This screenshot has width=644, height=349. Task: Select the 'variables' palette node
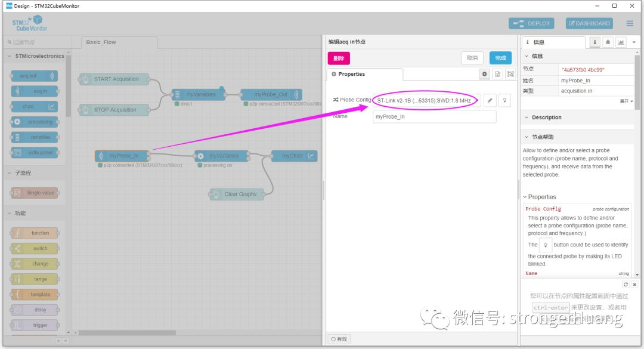pos(35,137)
